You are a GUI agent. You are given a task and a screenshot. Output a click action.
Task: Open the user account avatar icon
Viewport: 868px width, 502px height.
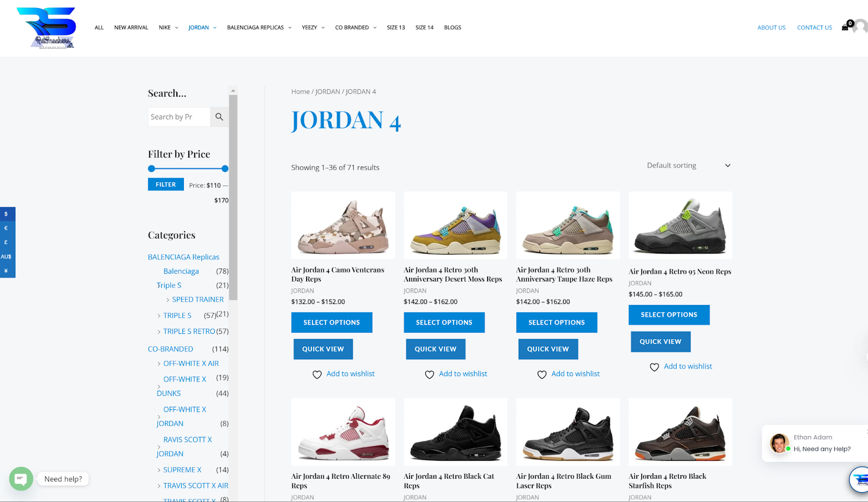coord(861,27)
